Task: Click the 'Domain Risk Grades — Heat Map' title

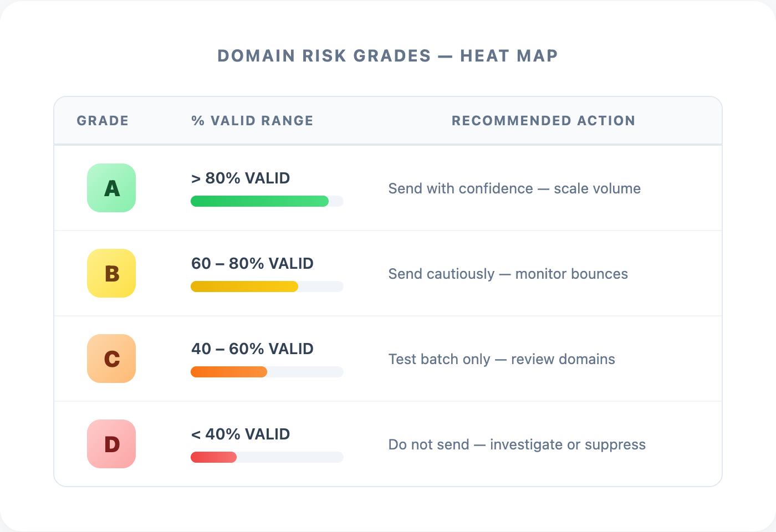Action: click(387, 56)
